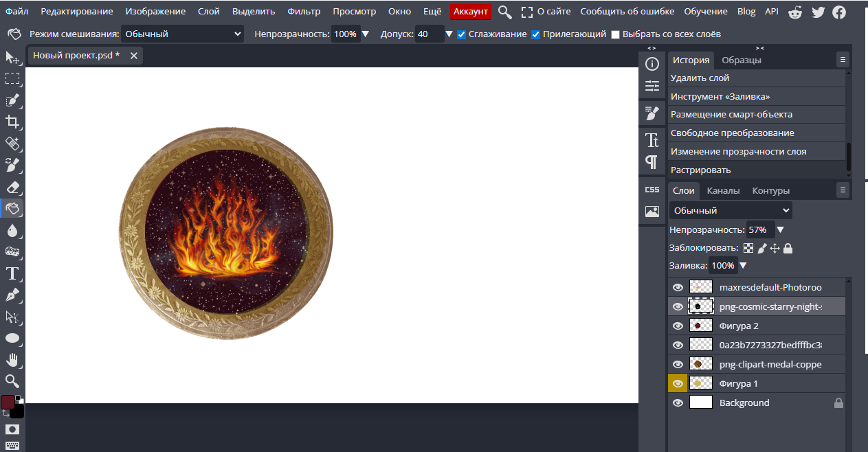The width and height of the screenshot is (868, 452).
Task: Open the Фильтр menu
Action: tap(304, 12)
